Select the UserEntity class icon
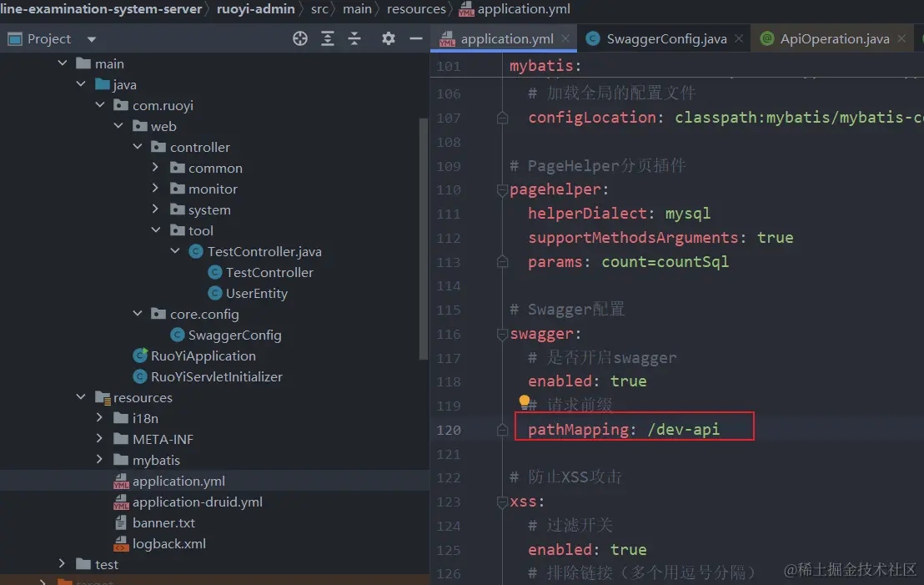 [x=215, y=293]
